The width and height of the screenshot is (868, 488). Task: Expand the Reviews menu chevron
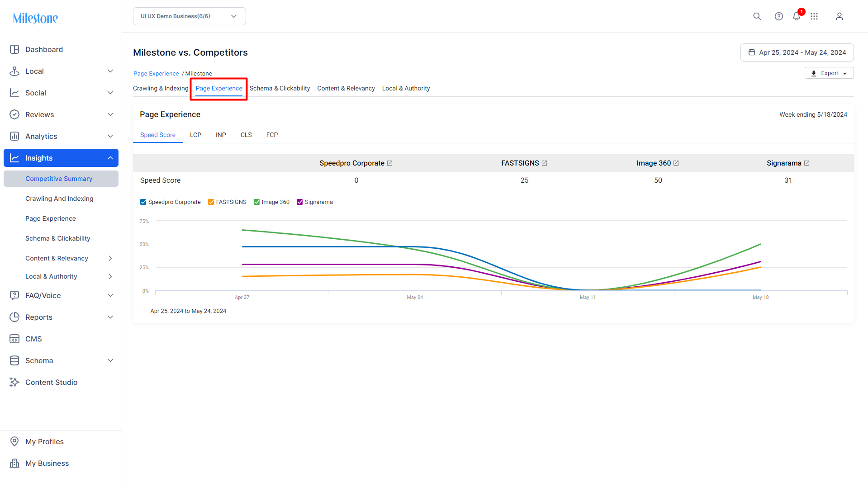110,114
